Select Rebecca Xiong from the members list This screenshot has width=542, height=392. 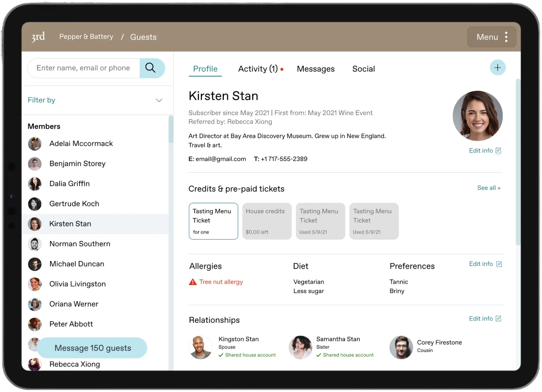pos(74,364)
